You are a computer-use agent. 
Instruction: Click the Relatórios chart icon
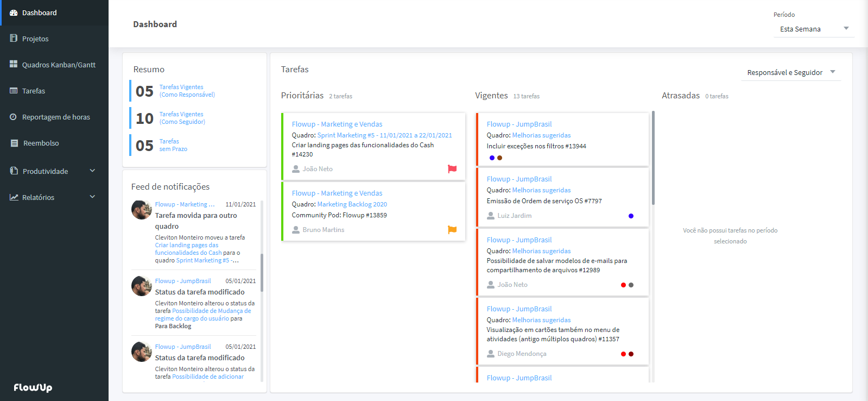click(x=14, y=197)
